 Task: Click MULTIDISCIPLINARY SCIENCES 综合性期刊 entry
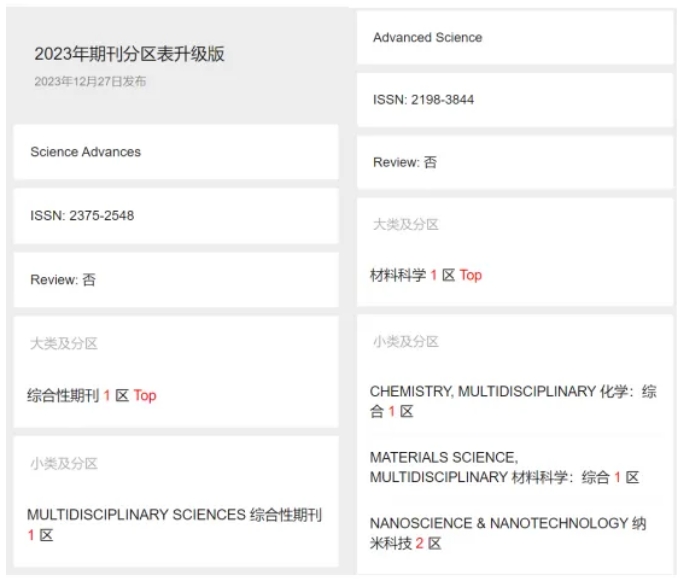pos(174,525)
